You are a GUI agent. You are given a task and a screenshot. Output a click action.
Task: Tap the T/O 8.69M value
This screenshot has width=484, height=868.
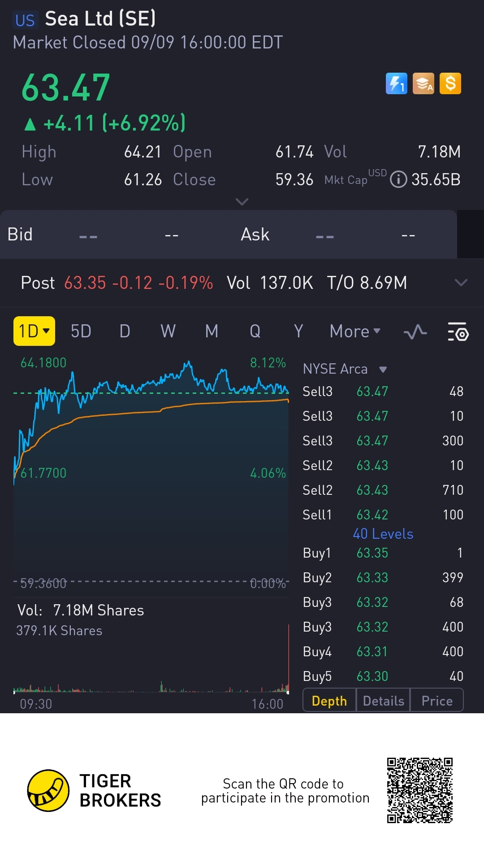(367, 283)
